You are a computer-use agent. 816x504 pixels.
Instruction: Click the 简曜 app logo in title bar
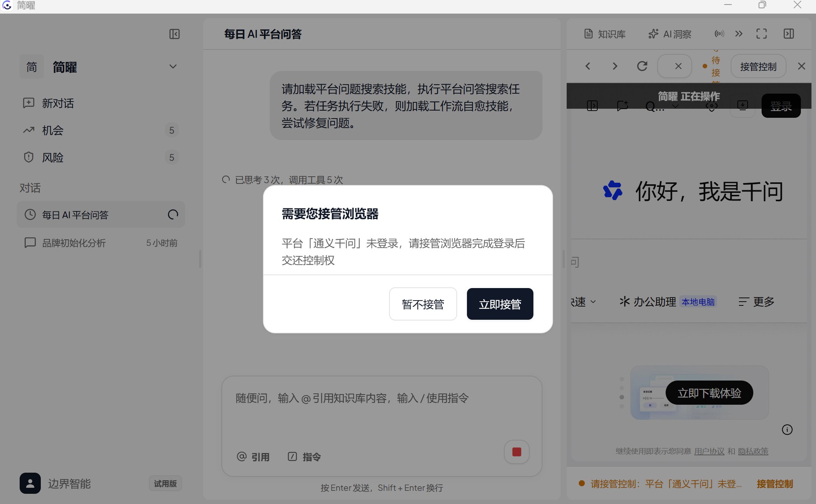click(7, 5)
